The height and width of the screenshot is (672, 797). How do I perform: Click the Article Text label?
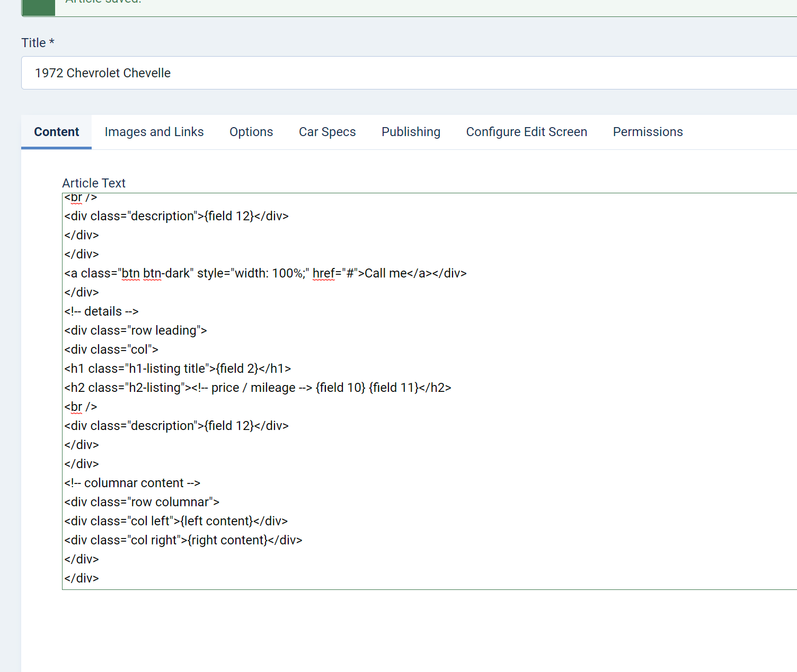tap(94, 183)
